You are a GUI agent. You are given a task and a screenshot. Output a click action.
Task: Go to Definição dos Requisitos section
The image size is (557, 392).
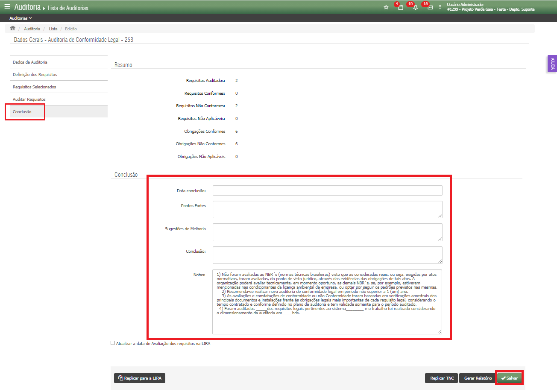35,75
